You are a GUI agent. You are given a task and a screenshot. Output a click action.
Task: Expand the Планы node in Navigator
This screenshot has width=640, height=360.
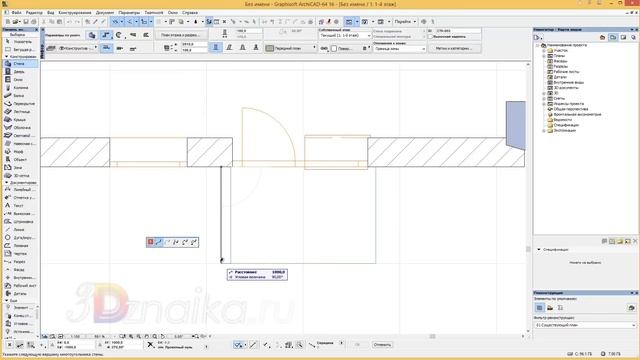click(544, 56)
